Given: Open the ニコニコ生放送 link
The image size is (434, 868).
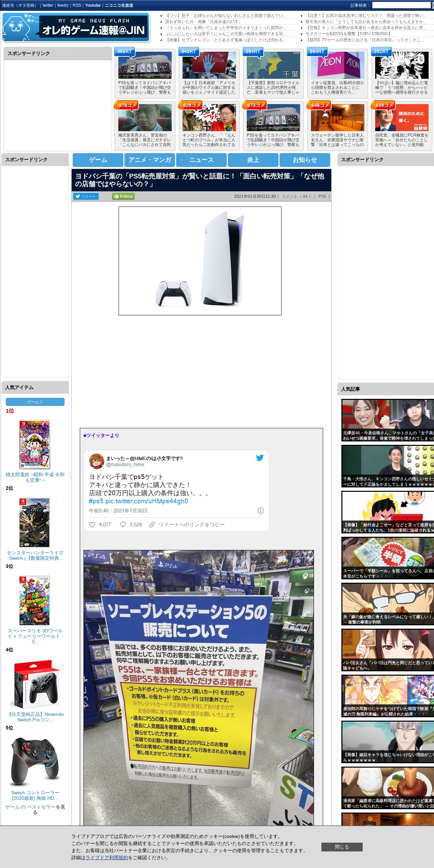Looking at the screenshot, I should pyautogui.click(x=119, y=5).
